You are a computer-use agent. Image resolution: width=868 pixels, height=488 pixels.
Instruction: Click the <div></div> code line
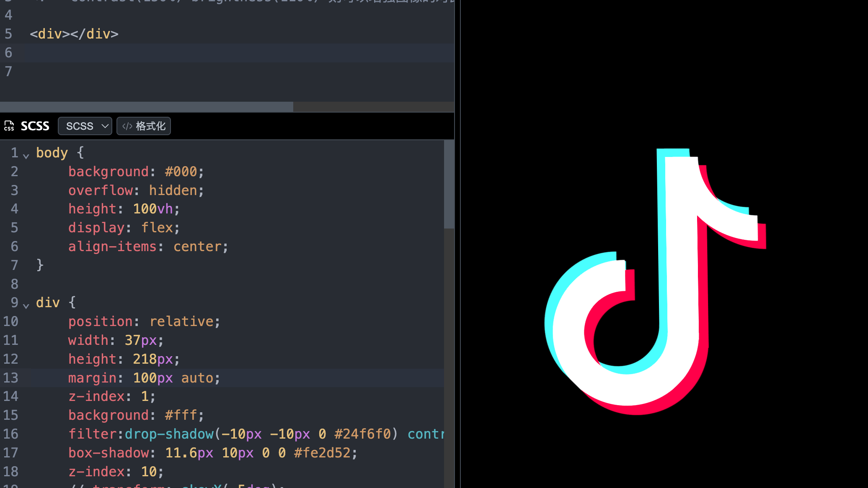click(74, 34)
